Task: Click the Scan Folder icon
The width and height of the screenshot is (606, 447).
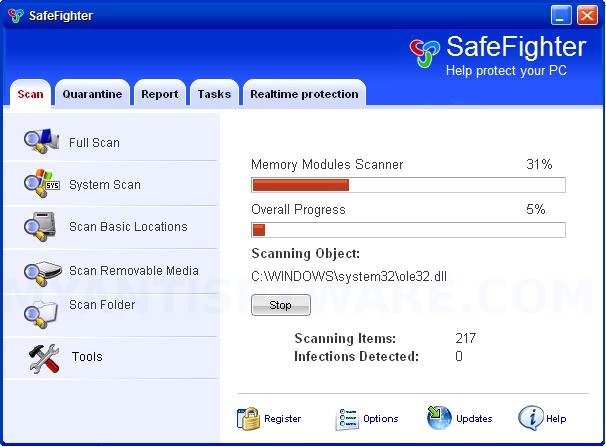Action: pos(40,313)
